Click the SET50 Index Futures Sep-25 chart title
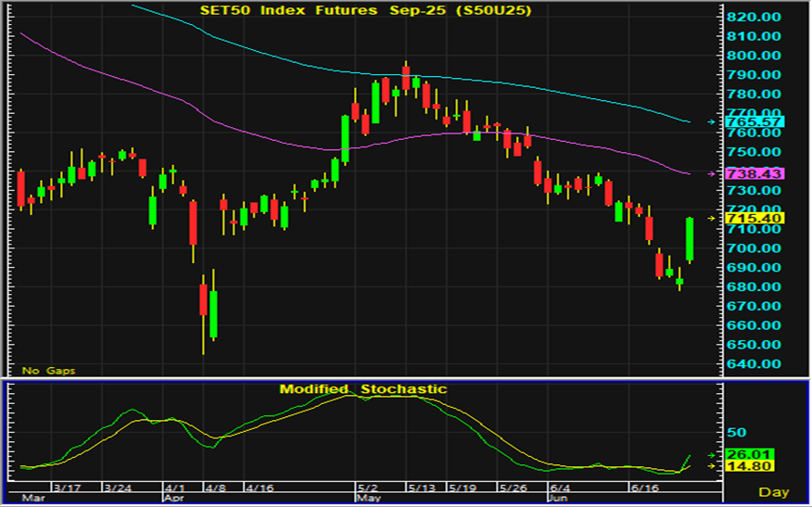812x507 pixels. 361,10
